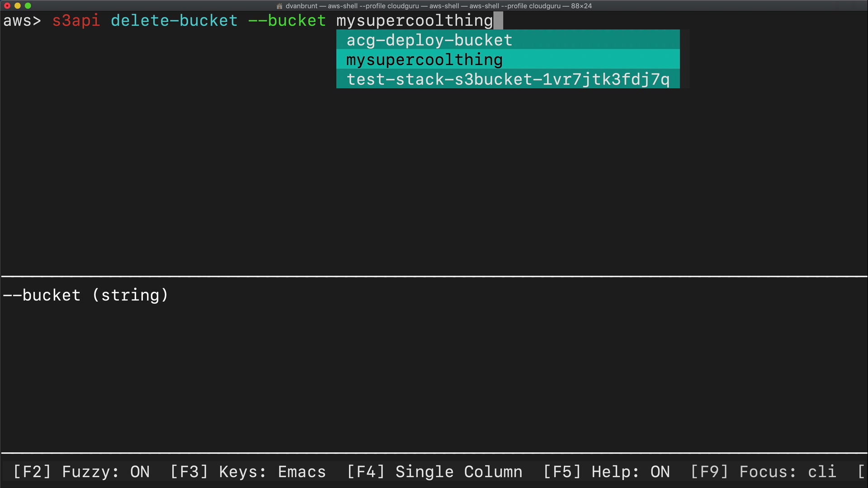
Task: Click the block cursor after mysupercoolthing
Action: (498, 21)
